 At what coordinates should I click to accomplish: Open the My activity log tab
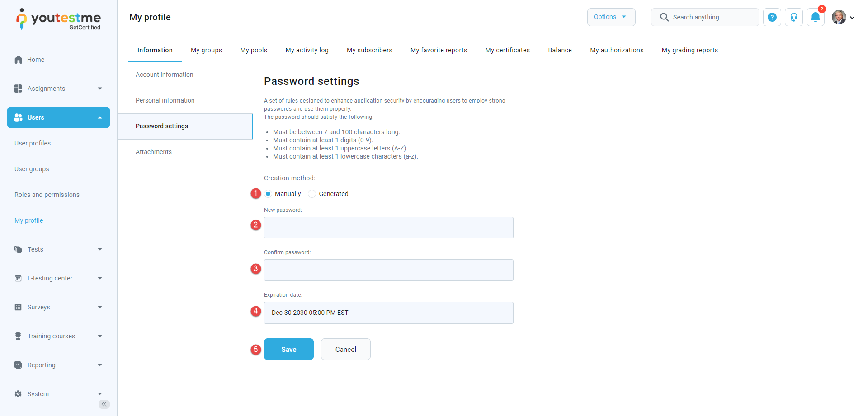[x=307, y=50]
